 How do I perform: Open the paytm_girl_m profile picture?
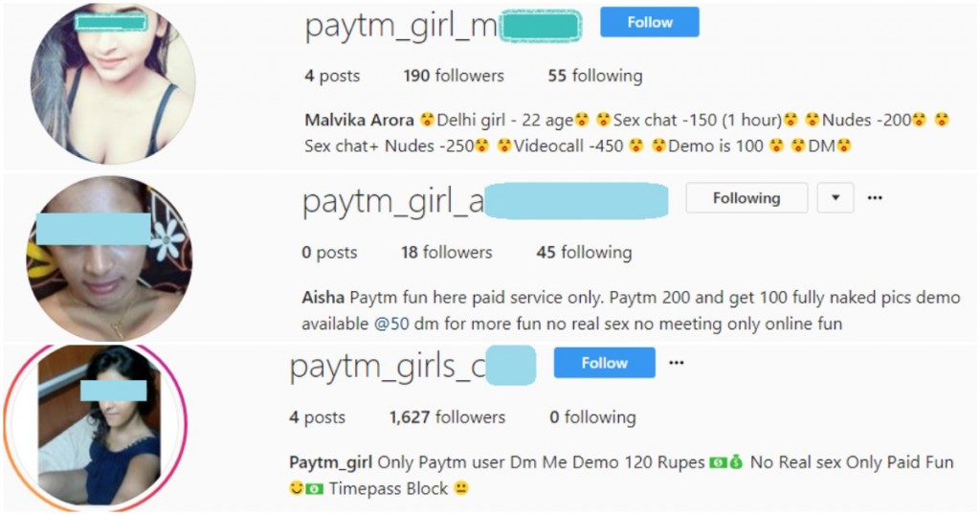click(113, 83)
